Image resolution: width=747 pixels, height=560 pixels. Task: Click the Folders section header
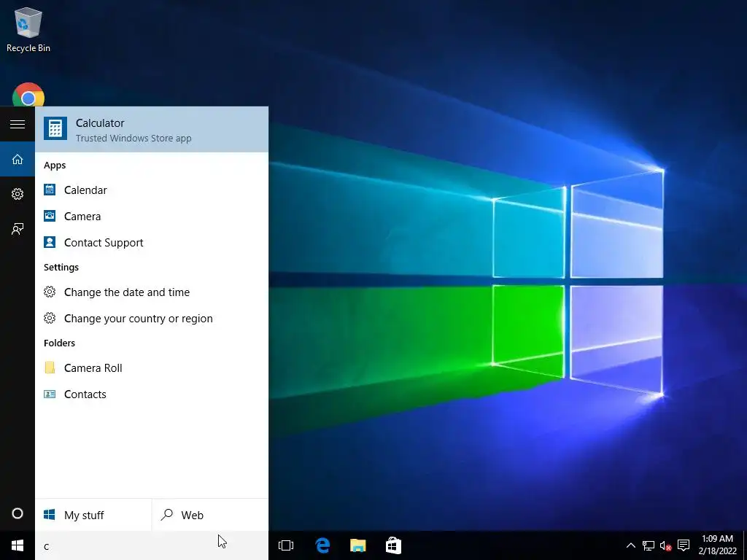[x=60, y=343]
